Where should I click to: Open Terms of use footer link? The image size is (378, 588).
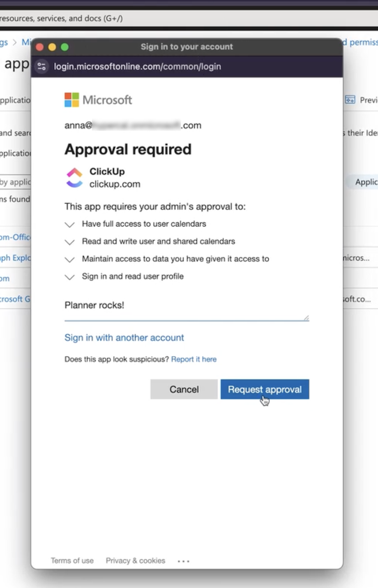(x=72, y=560)
